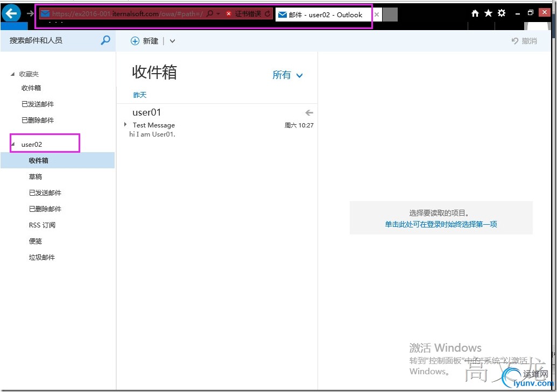Click the preview text hi I am User01.

pos(152,134)
